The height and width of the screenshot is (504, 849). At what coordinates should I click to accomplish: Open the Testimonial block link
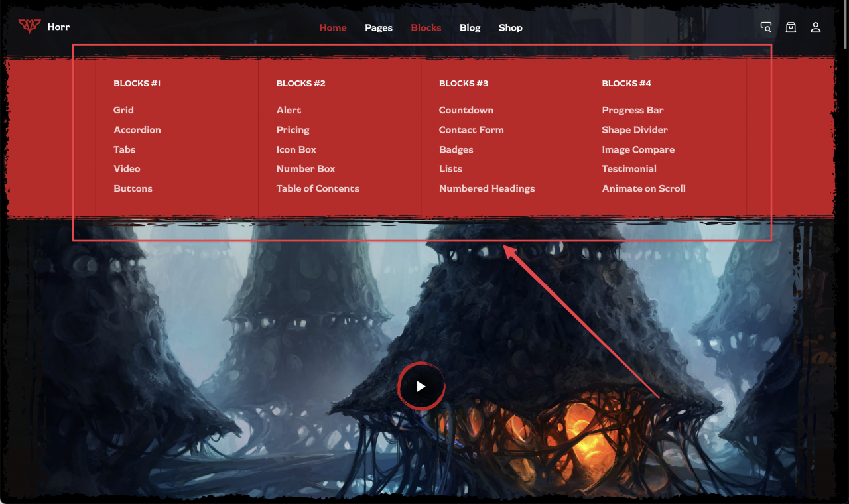(x=629, y=169)
